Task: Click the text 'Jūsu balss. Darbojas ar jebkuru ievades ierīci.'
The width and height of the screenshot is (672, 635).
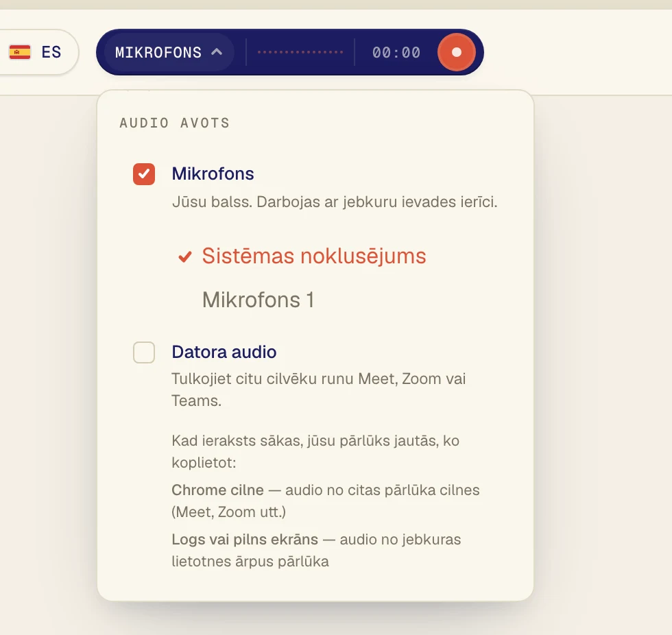Action: [335, 202]
